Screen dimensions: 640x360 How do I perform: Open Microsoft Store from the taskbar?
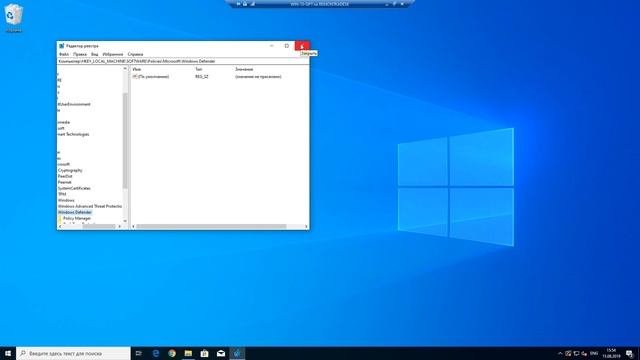204,353
